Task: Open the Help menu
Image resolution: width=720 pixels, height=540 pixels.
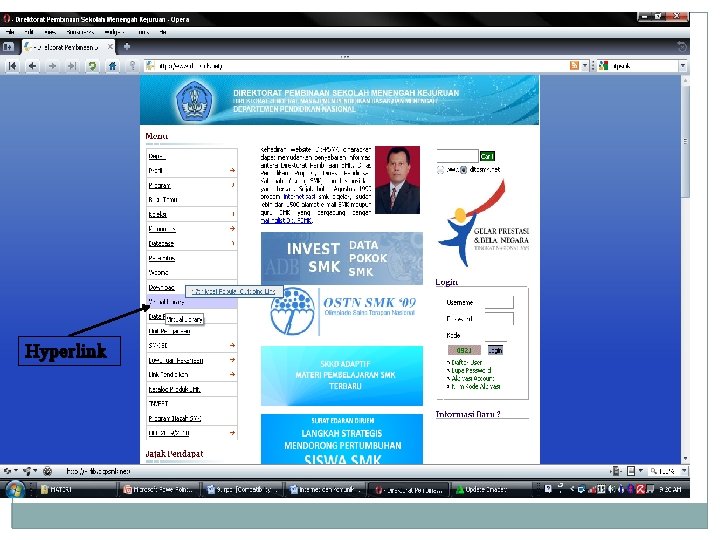Action: tap(163, 32)
